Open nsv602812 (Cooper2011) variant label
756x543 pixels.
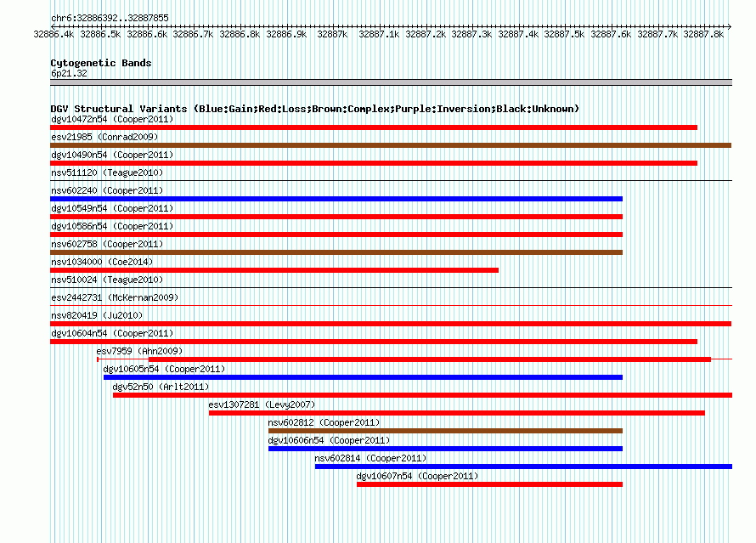tap(324, 422)
